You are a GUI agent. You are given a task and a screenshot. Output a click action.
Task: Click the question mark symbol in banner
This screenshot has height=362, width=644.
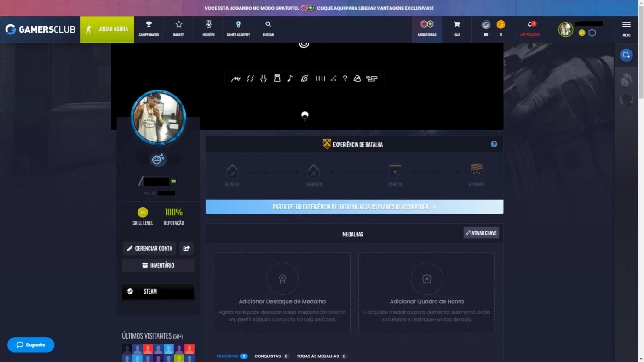345,79
